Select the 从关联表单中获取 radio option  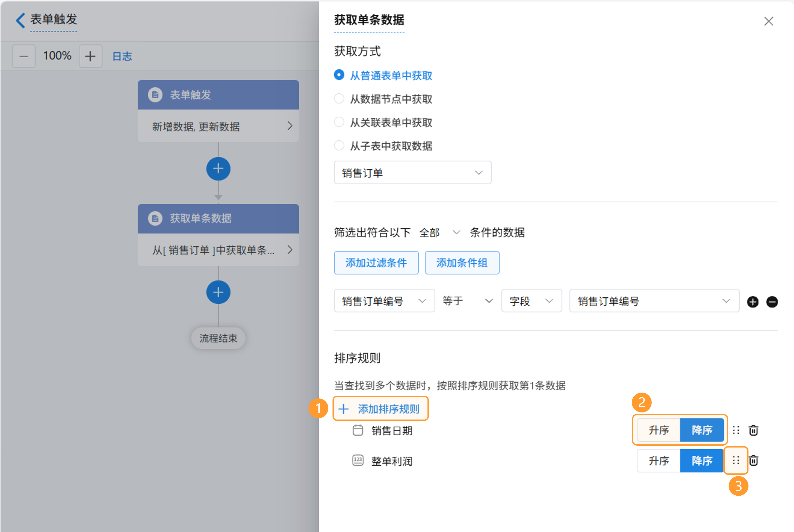click(339, 122)
